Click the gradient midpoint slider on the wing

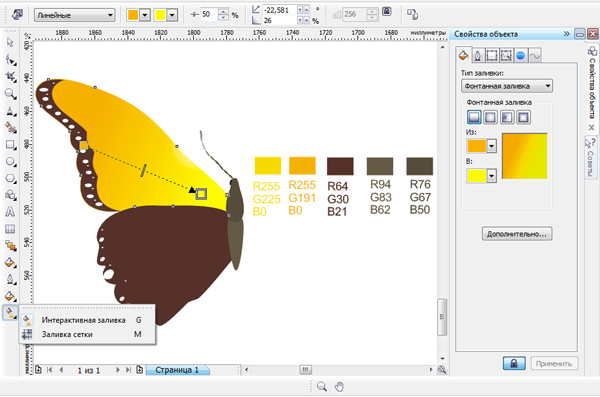click(143, 170)
